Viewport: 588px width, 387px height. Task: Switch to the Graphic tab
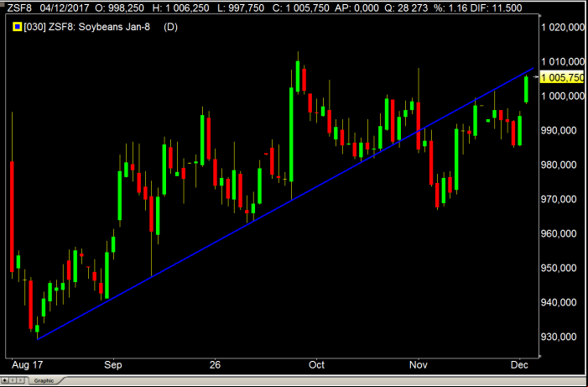click(x=44, y=380)
